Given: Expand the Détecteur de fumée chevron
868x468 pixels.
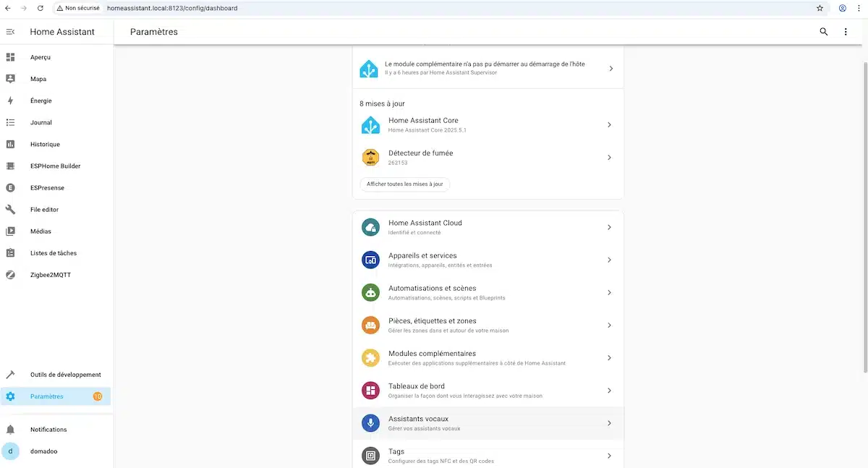Looking at the screenshot, I should [x=609, y=157].
